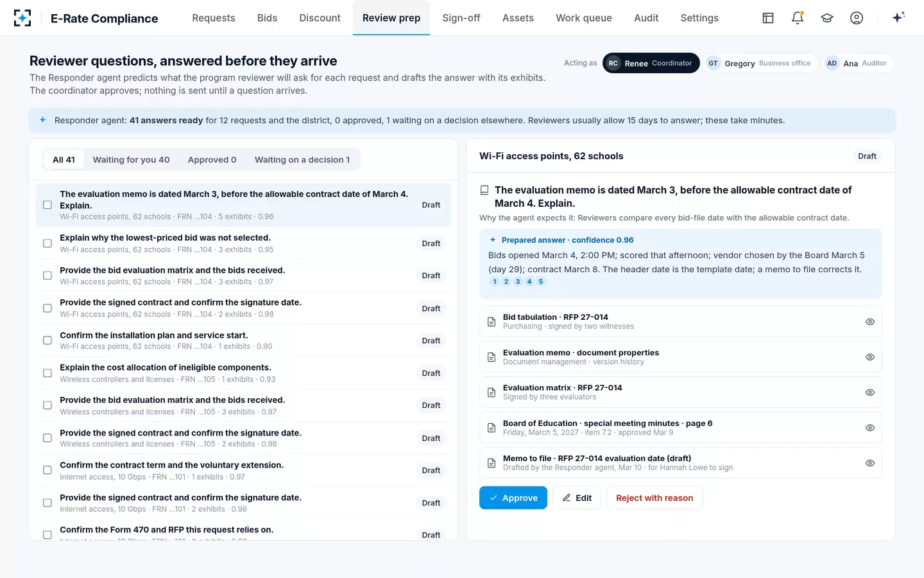
Task: Tick checkbox for installation plan question
Action: pos(47,340)
